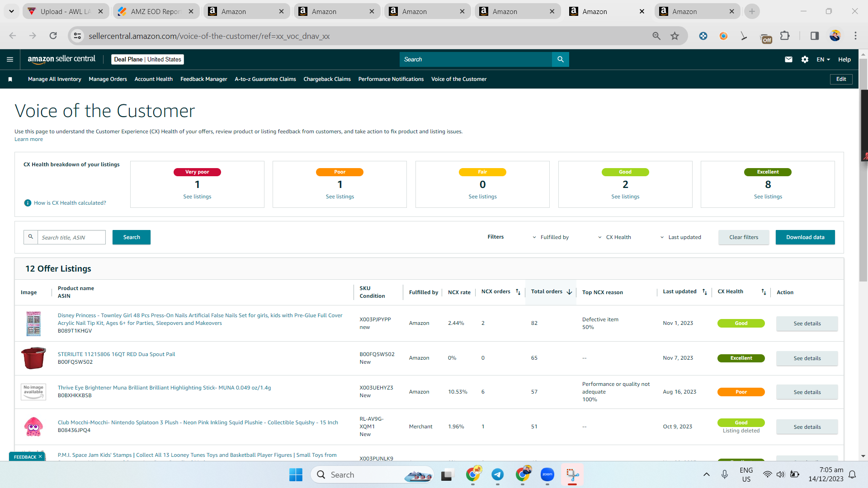Click the info icon beside CX Health calculated
This screenshot has height=488, width=868.
point(28,203)
